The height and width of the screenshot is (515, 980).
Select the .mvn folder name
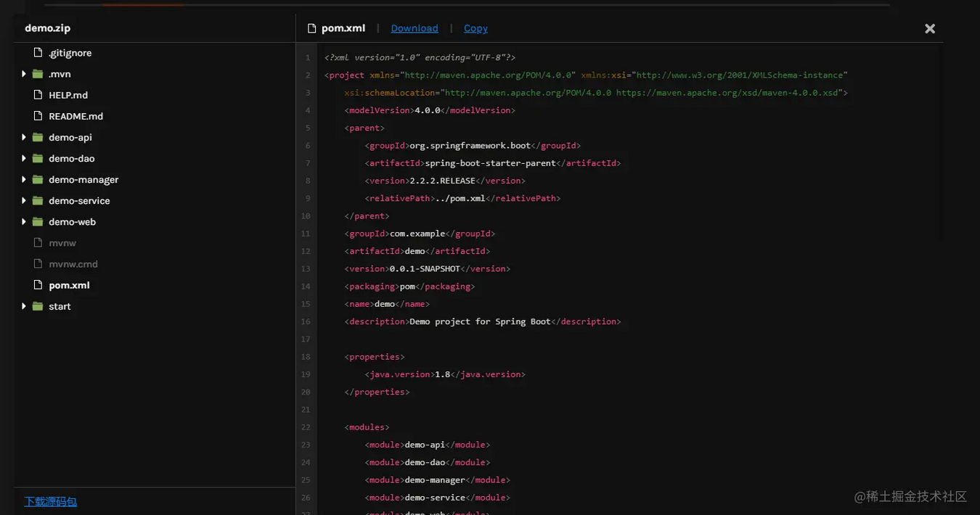[60, 74]
